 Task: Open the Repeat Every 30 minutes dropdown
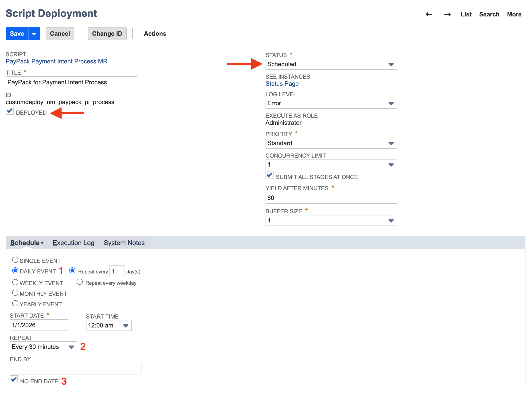[x=71, y=347]
